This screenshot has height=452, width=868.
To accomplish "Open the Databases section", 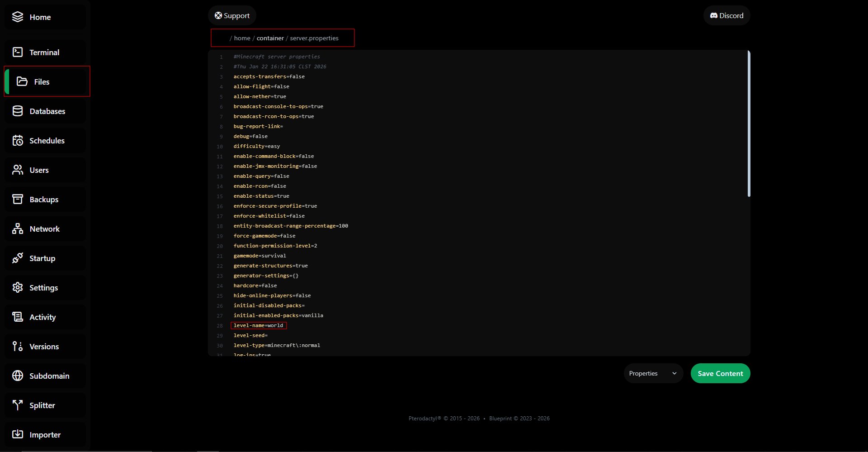I will 45,111.
